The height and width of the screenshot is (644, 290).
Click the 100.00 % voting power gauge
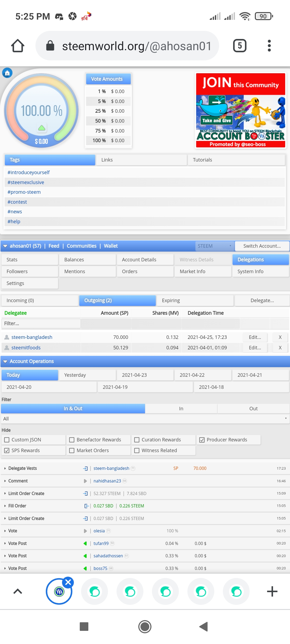(x=42, y=111)
